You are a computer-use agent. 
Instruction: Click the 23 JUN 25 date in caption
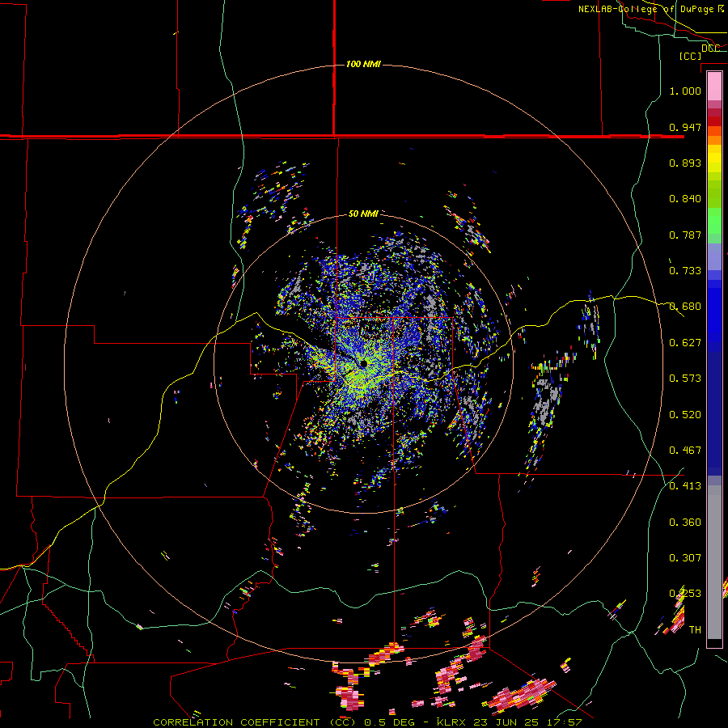pos(506,722)
